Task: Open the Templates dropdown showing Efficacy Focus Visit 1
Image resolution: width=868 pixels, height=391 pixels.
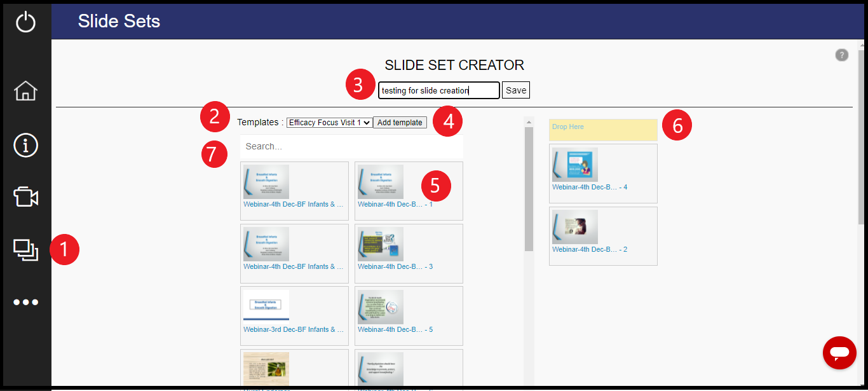Action: 329,122
